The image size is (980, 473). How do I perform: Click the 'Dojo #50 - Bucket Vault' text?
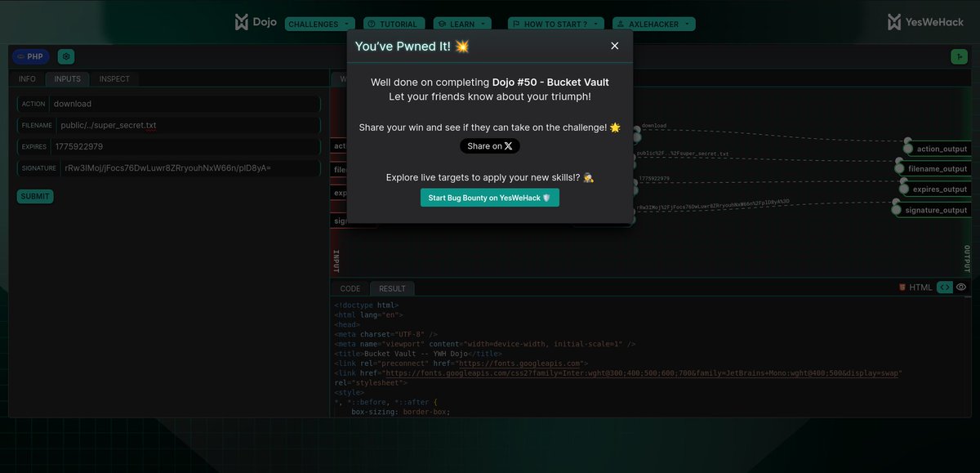550,82
